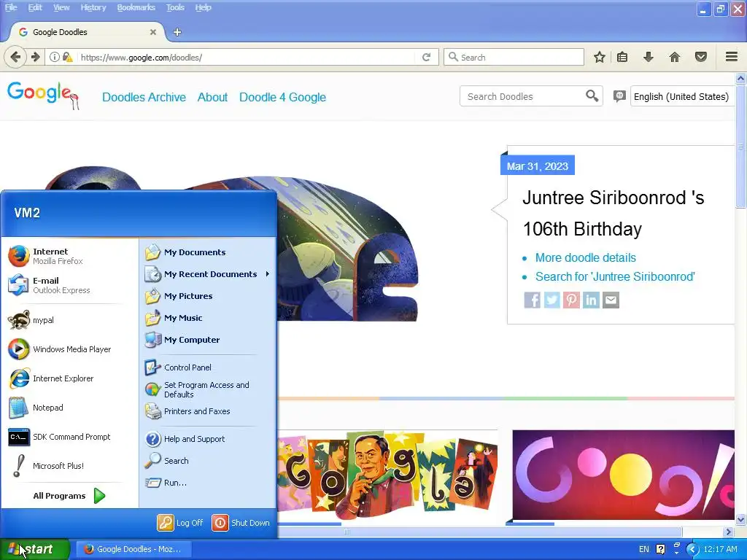Open the Firefox View menu
Image resolution: width=747 pixels, height=560 pixels.
point(61,7)
